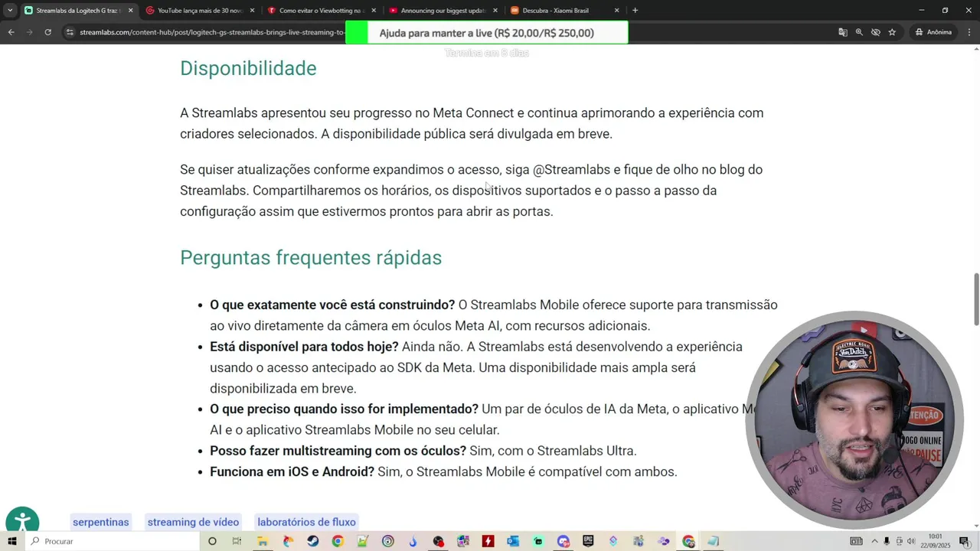Open the Epic Games Launcher taskbar icon

coord(588,541)
